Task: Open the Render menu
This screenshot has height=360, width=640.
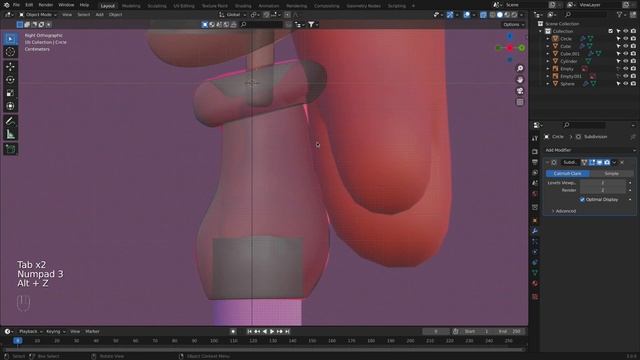Action: pos(46,5)
